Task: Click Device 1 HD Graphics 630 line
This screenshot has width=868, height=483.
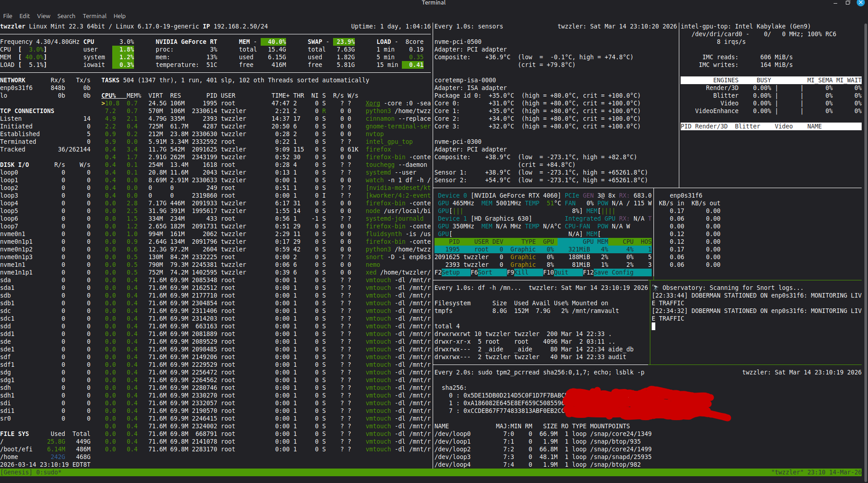Action: click(545, 218)
